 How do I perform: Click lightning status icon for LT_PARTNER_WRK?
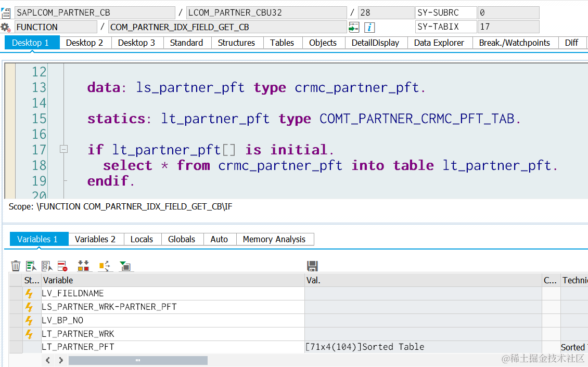coord(29,334)
